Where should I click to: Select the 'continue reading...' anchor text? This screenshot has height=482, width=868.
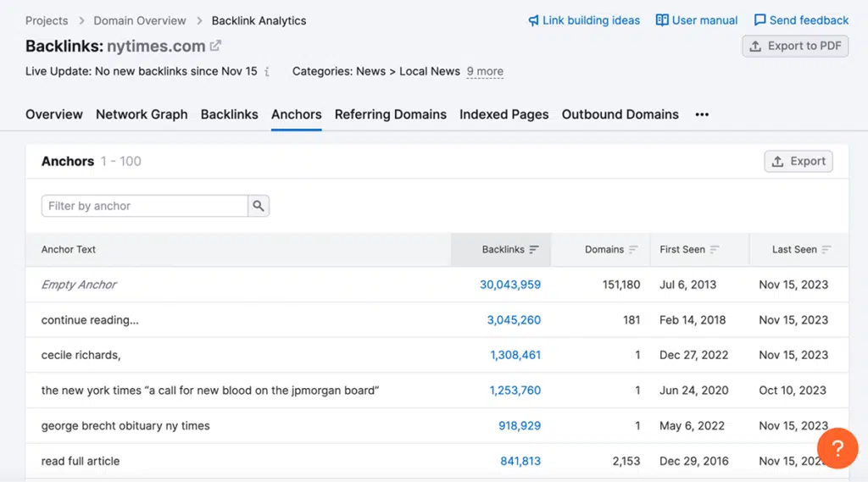[90, 320]
